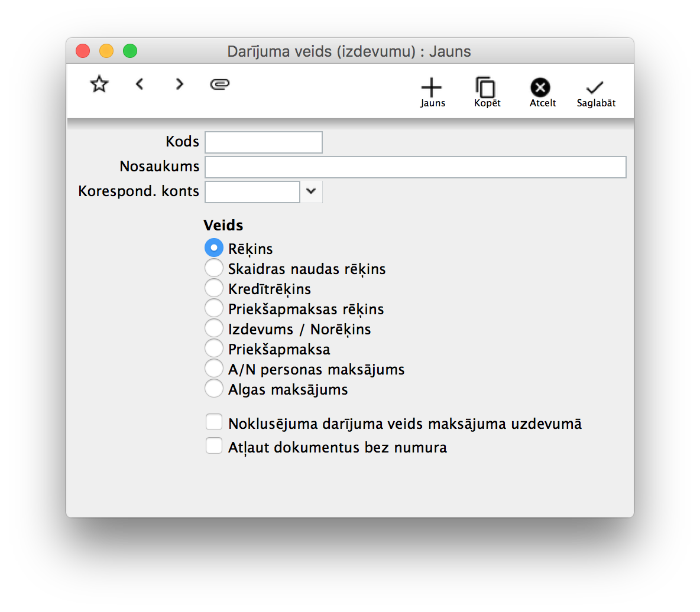Expand the Korespond. konts dropdown arrow
Viewport: 700px width, 612px height.
[311, 191]
